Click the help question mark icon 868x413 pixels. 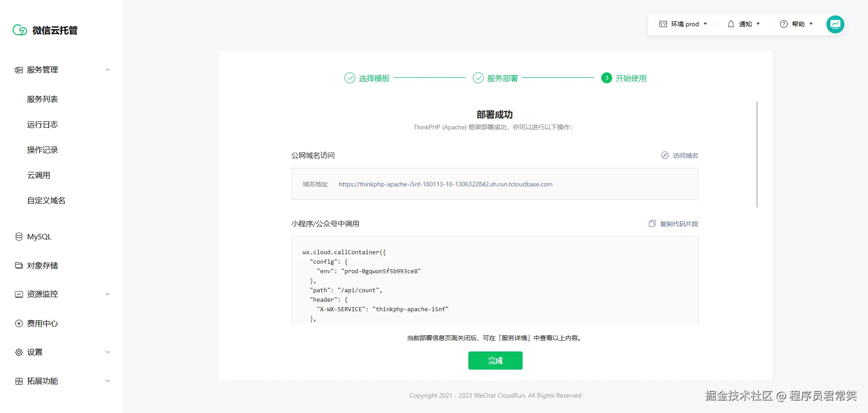[784, 24]
